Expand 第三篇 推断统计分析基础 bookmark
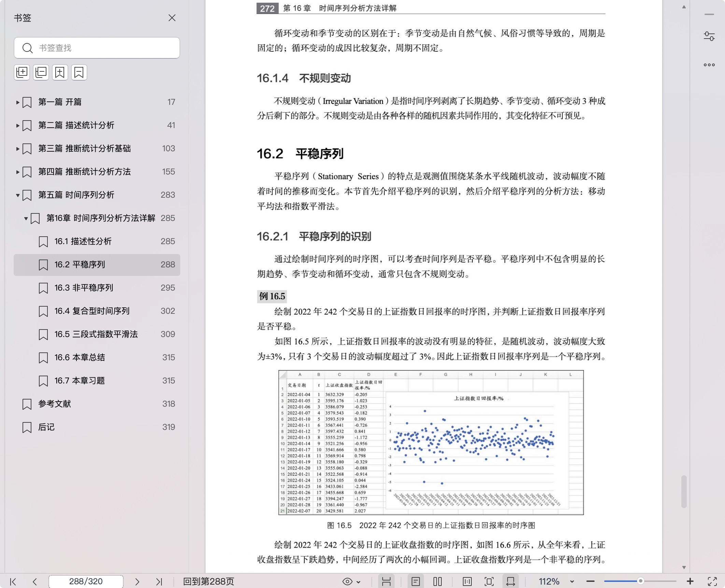Image resolution: width=725 pixels, height=588 pixels. coord(17,149)
